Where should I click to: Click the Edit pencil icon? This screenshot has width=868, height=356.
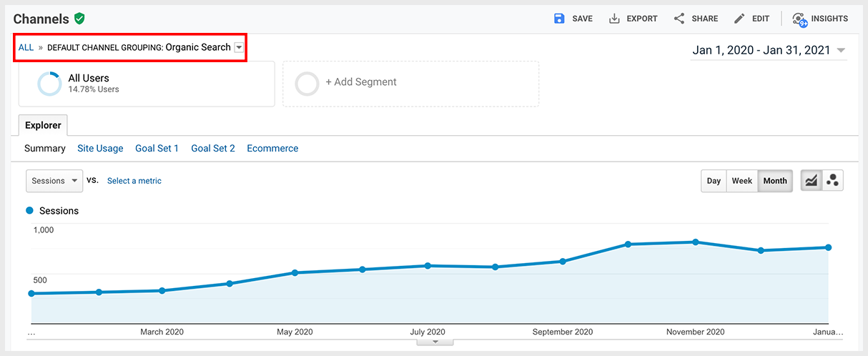tap(739, 19)
